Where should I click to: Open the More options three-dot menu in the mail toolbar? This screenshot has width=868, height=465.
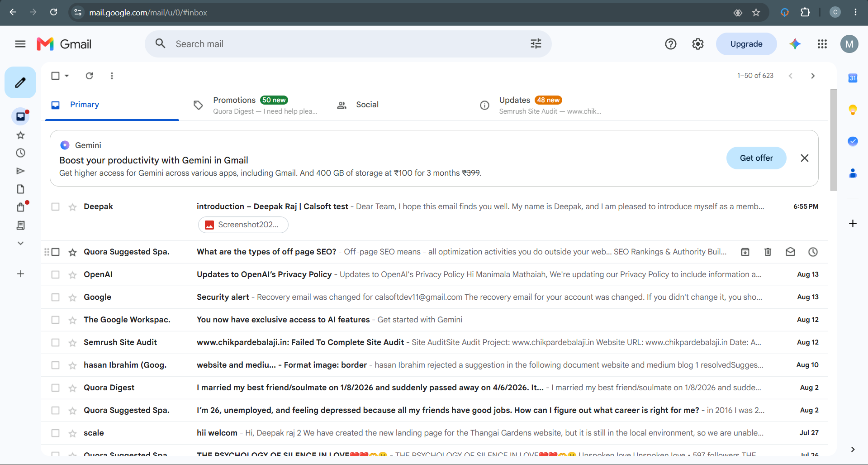112,76
